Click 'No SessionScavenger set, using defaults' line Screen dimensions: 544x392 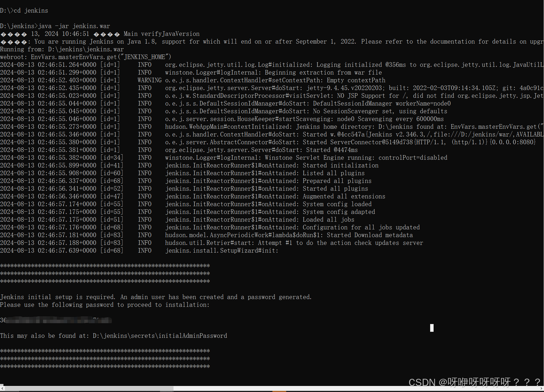[x=224, y=111]
